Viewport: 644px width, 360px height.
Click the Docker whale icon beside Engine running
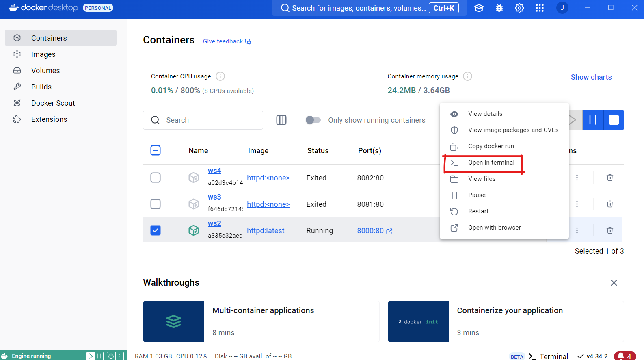5,356
